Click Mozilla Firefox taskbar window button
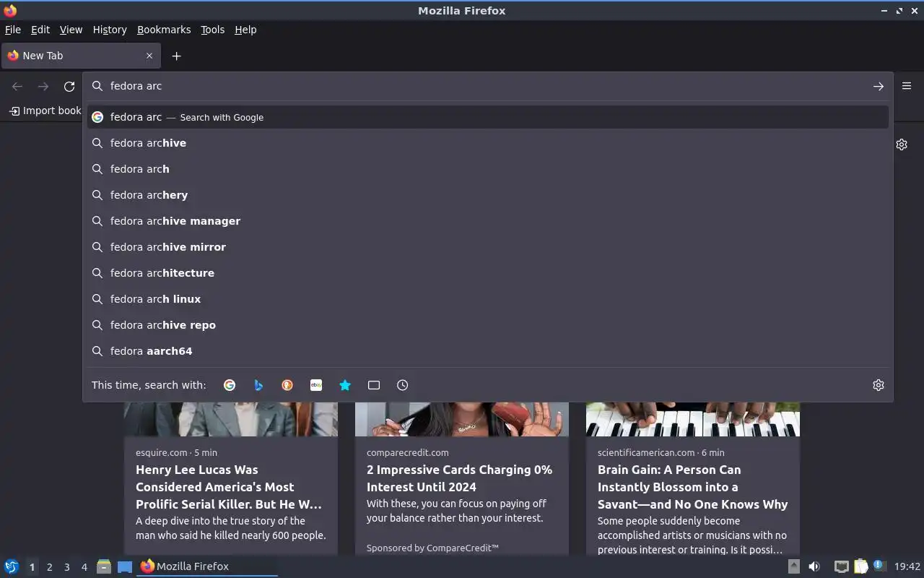Image resolution: width=924 pixels, height=578 pixels. [208, 566]
